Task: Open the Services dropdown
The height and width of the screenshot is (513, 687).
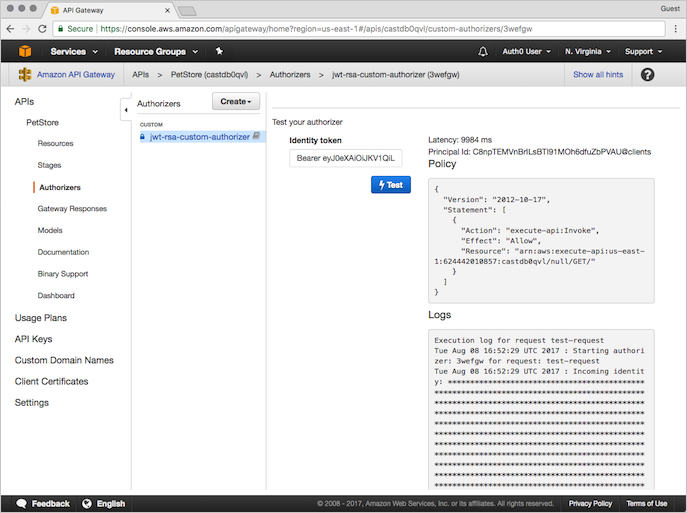Action: click(74, 52)
